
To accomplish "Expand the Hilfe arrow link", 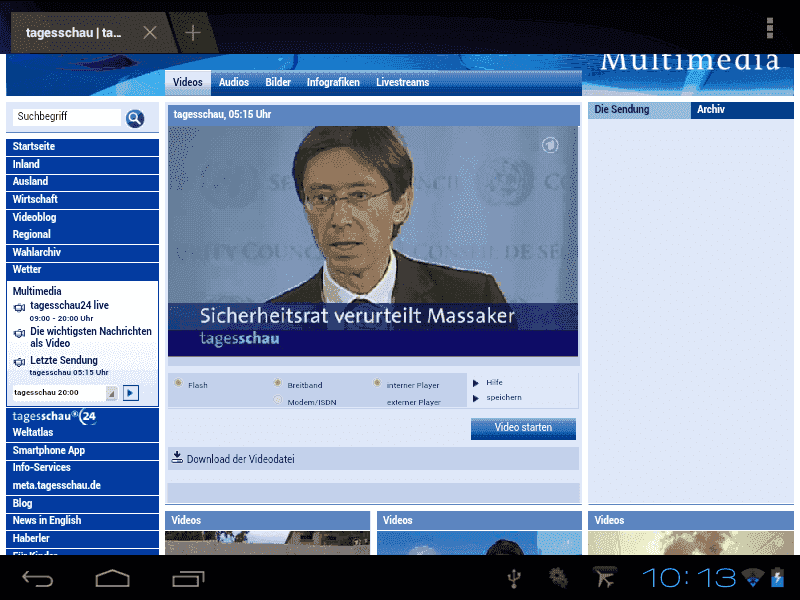I will [476, 383].
